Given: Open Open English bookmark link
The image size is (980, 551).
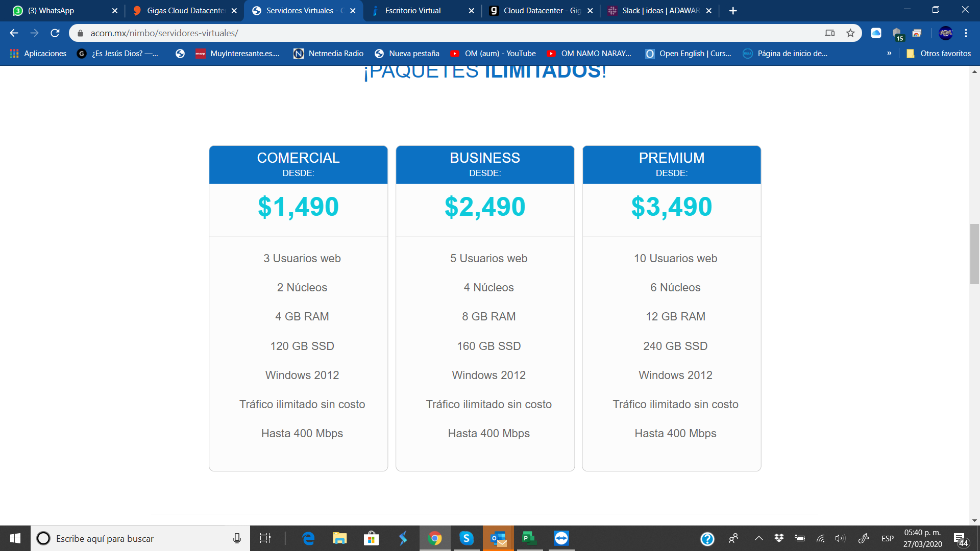Looking at the screenshot, I should (689, 54).
